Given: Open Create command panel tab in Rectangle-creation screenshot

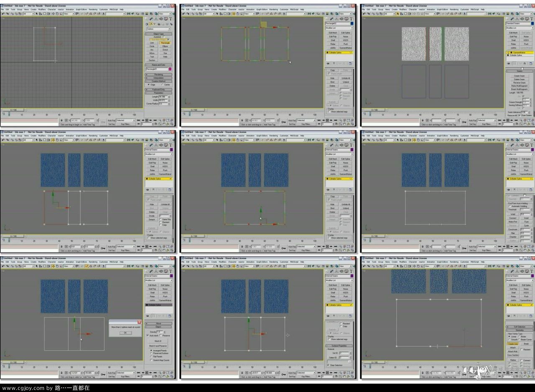Looking at the screenshot, I should [x=146, y=19].
